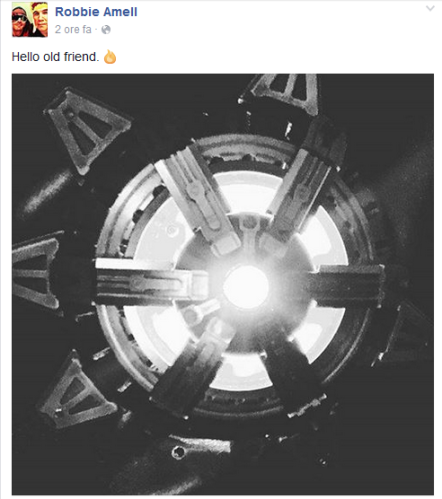Click the upper-left diagonal spoke in photo

pyautogui.click(x=197, y=199)
